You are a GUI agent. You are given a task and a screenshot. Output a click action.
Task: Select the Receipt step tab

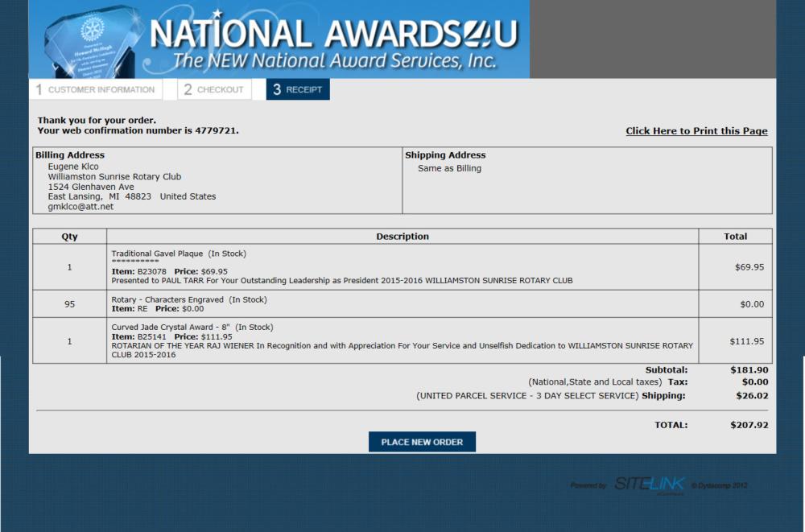298,89
